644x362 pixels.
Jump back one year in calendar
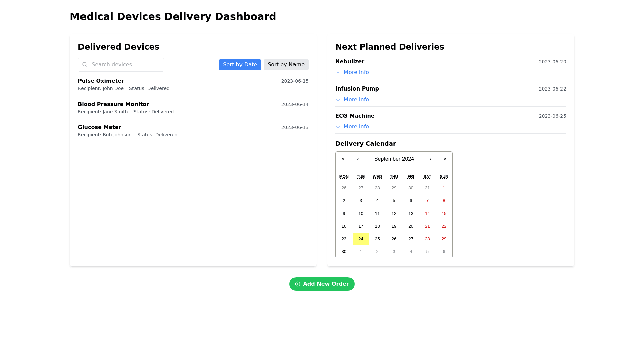[343, 159]
